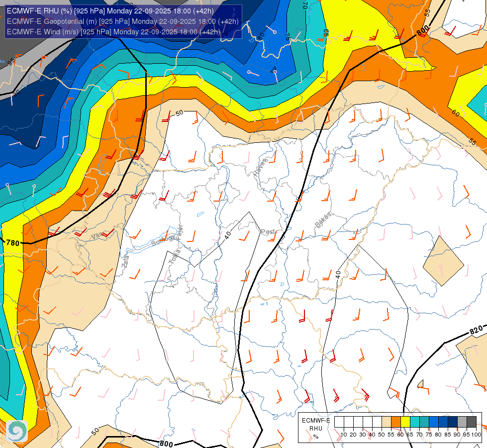
Task: Select the ECMWF-E Geopotential (m) layer title line
Action: coord(123,21)
